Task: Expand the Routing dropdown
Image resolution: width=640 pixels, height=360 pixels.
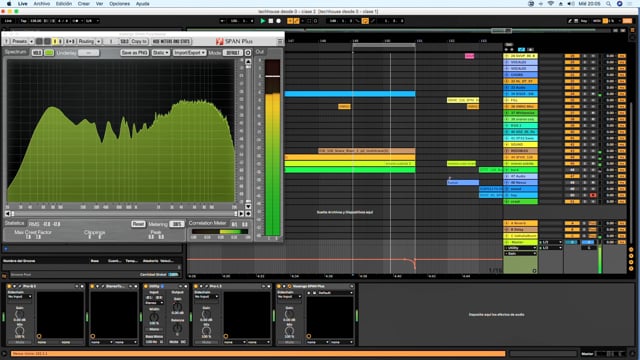Action: 89,41
